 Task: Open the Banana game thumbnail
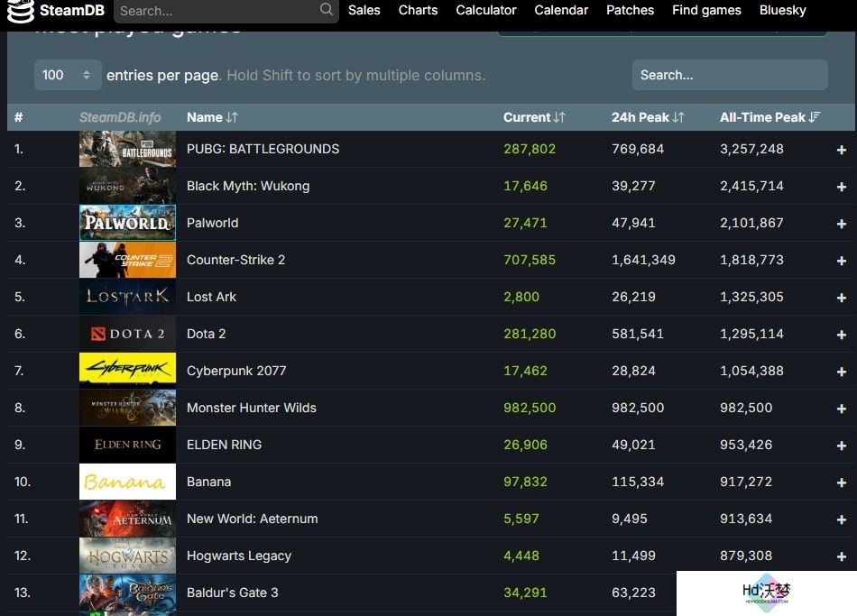(x=127, y=482)
